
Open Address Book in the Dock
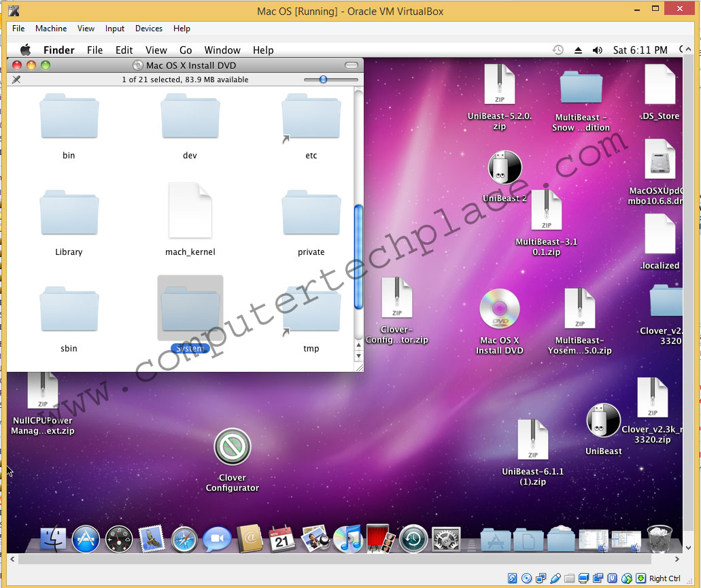[250, 539]
